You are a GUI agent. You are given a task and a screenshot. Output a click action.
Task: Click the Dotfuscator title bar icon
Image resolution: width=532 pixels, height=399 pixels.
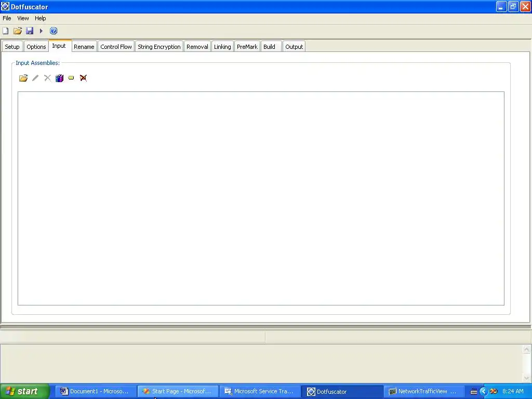[5, 6]
